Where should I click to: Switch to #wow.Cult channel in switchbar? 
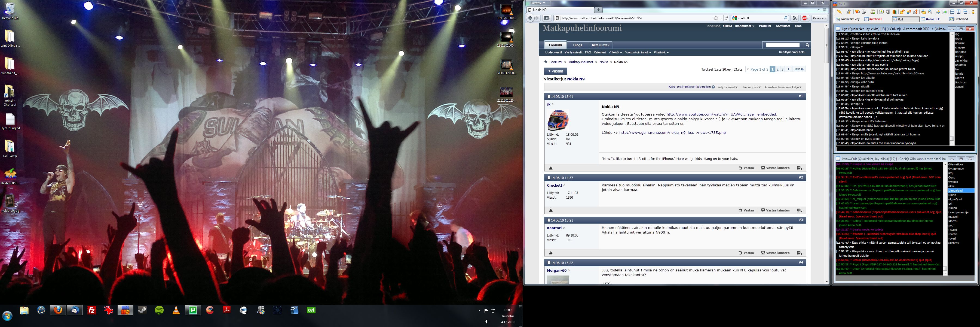tap(932, 19)
